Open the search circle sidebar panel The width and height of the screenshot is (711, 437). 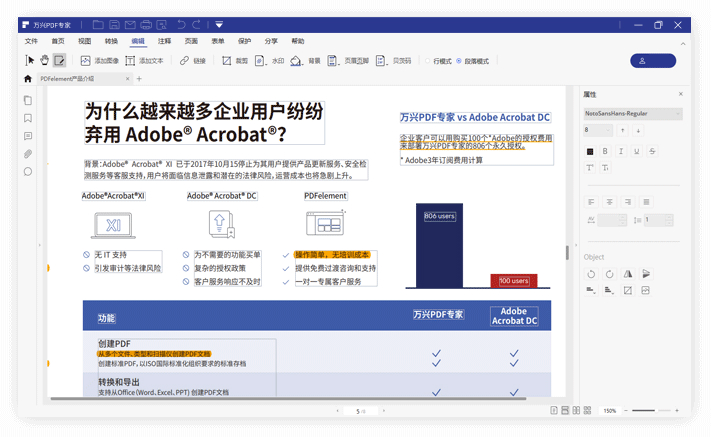pos(28,172)
